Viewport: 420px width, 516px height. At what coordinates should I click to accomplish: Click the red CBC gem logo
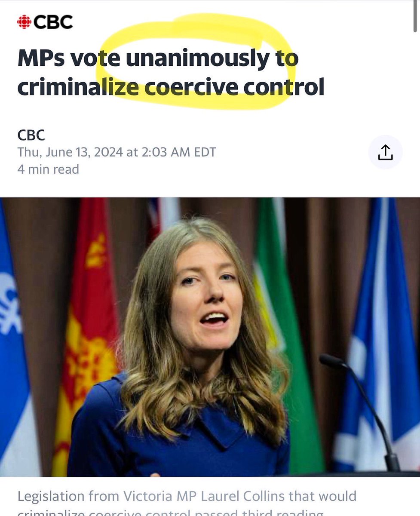tap(24, 22)
